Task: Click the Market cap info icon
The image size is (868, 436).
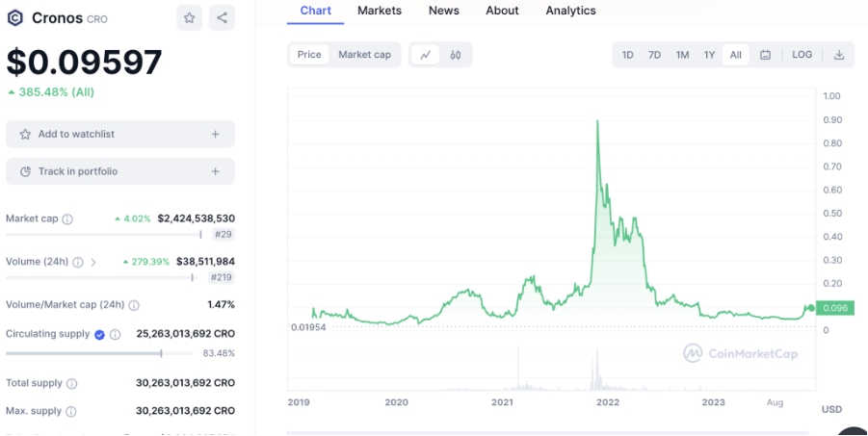Action: pyautogui.click(x=67, y=219)
